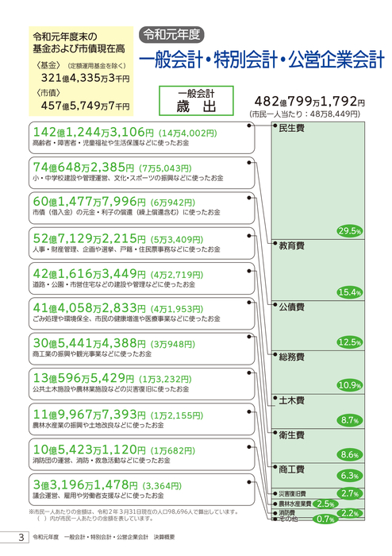392x556 pixels.
Task: Click the 3億3,196万1,478円 bottom box
Action: click(x=142, y=490)
